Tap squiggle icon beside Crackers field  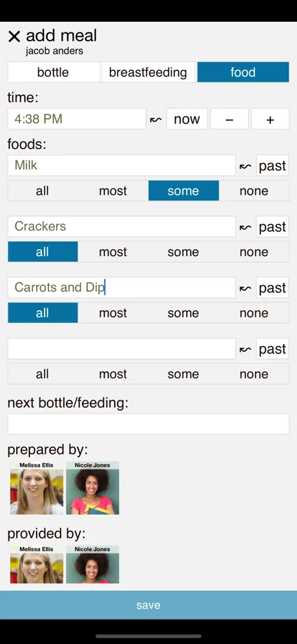point(245,227)
